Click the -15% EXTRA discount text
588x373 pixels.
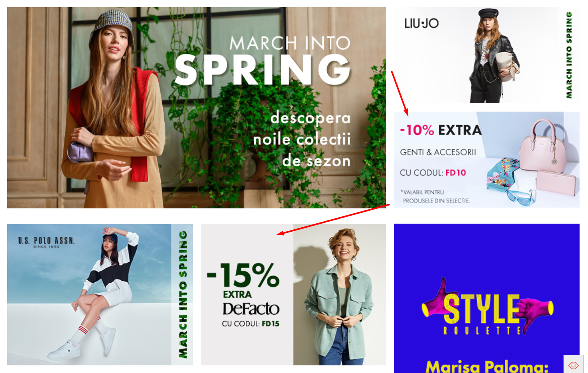243,280
